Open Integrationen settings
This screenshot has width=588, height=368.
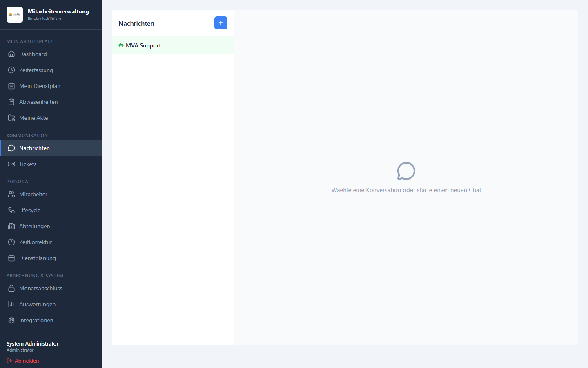(x=51, y=320)
